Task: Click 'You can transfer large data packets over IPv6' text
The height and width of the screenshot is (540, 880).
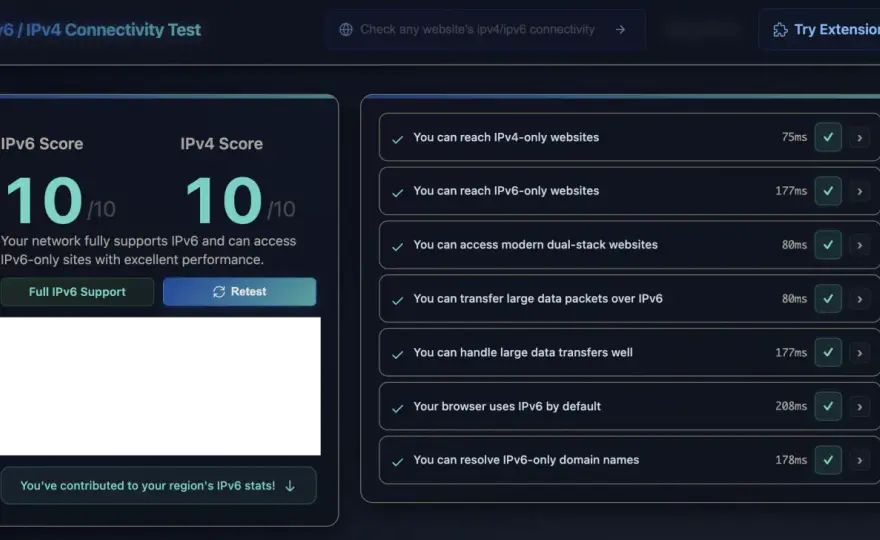Action: tap(538, 299)
